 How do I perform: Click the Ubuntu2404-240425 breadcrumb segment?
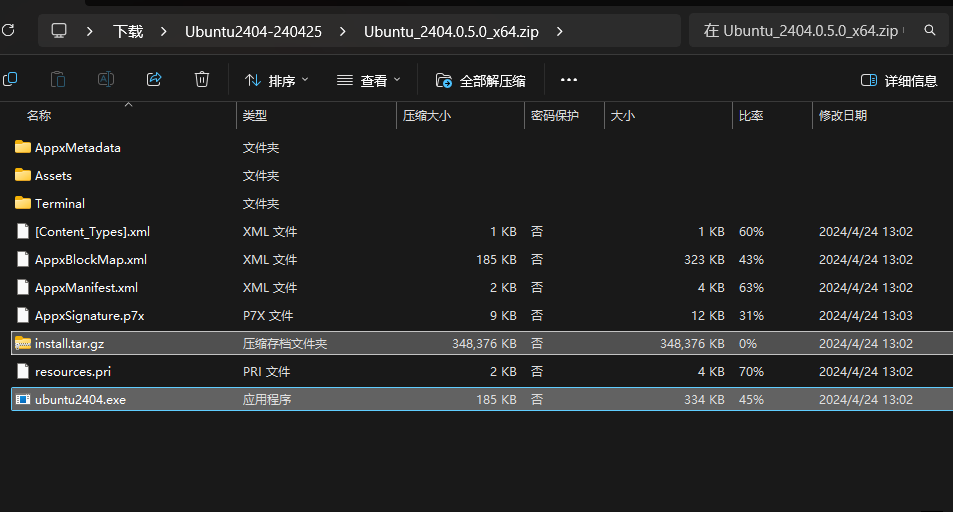(253, 31)
